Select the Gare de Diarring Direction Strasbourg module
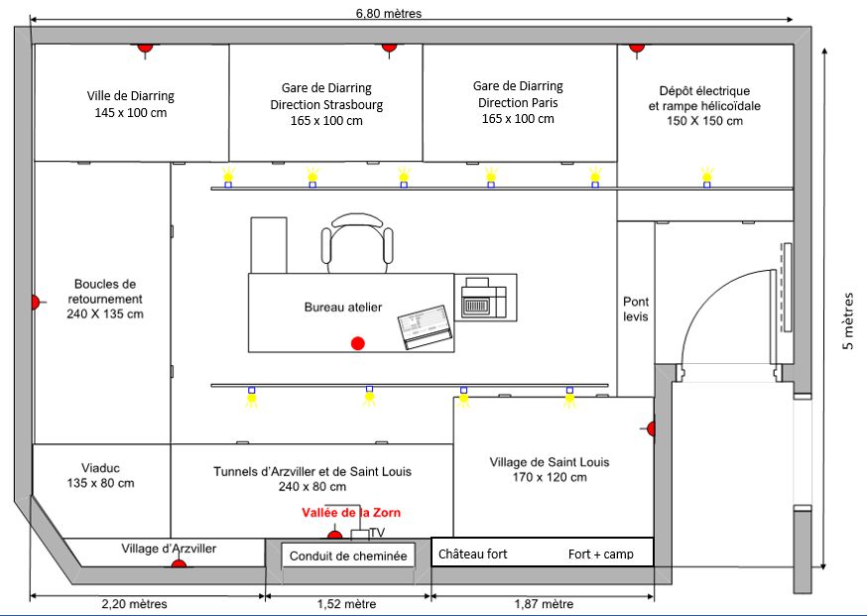Screen dimensions: 867x616 coord(326,103)
